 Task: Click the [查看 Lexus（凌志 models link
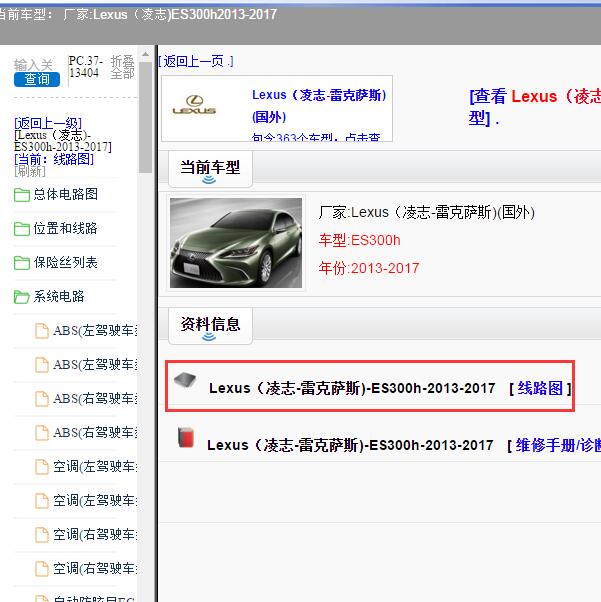coord(535,107)
